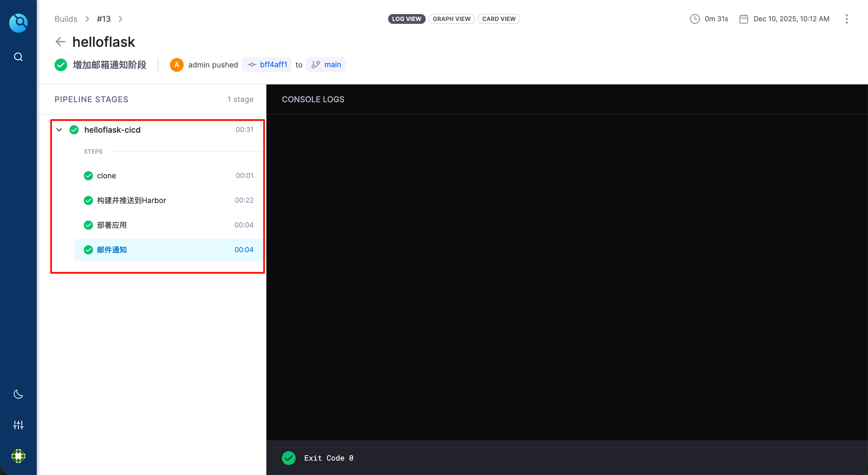
Task: Navigate to Builds breadcrumb
Action: 66,19
